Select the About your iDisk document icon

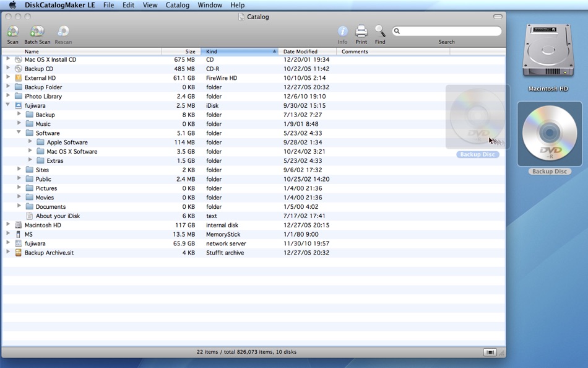tap(29, 216)
